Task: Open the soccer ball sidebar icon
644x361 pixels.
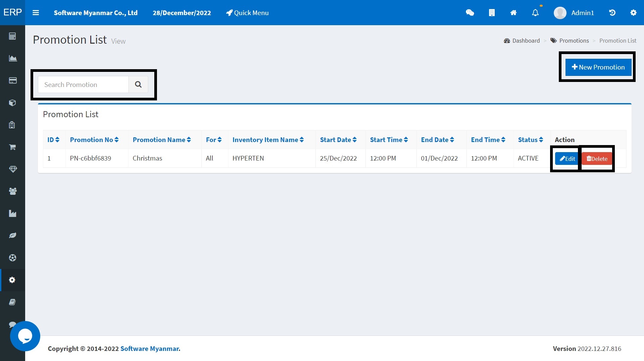Action: 13,258
